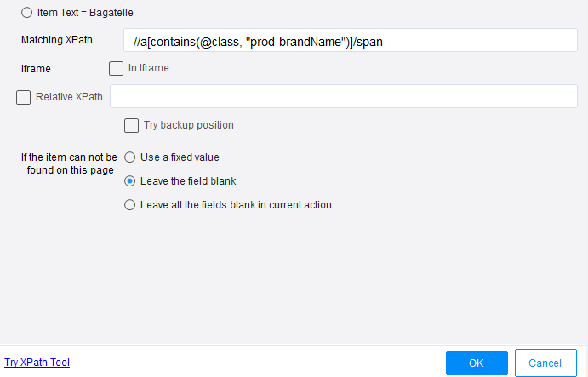
Task: Click the "Leave all the fields blank" label text
Action: click(236, 204)
